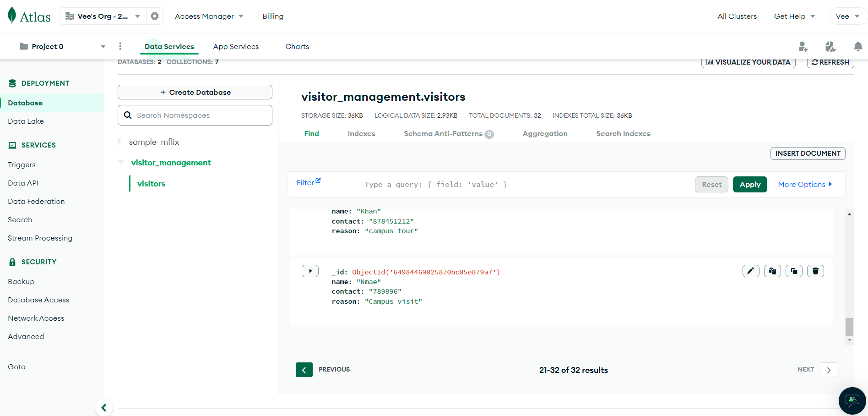
Task: Expand More Options for the query
Action: click(805, 184)
